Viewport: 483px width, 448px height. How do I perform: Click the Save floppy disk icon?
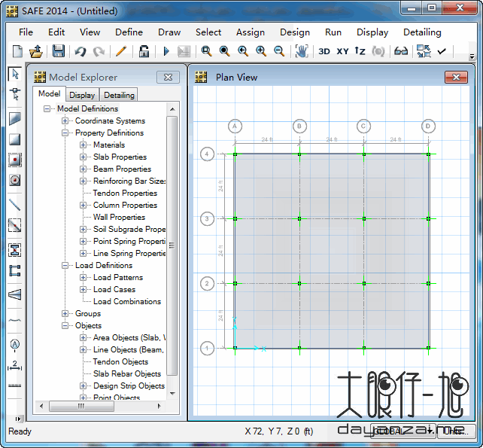point(58,51)
